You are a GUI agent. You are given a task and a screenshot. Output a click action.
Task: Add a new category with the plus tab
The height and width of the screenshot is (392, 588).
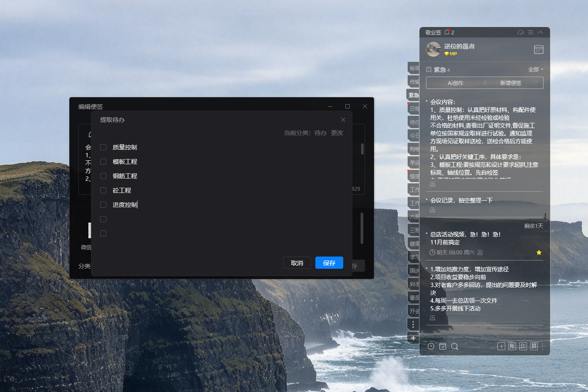coord(413,338)
